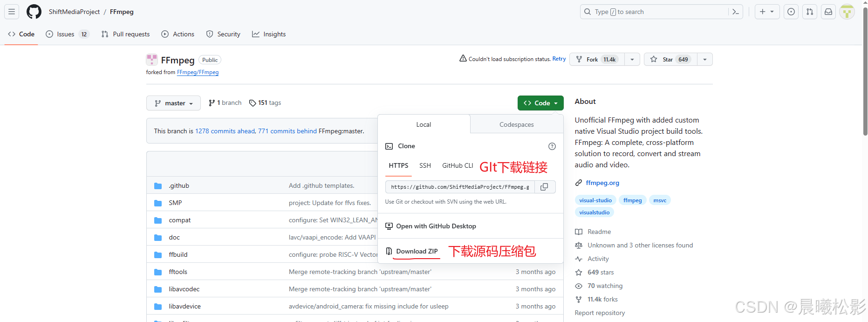868x322 pixels.
Task: Switch to the Issues tab
Action: 67,34
